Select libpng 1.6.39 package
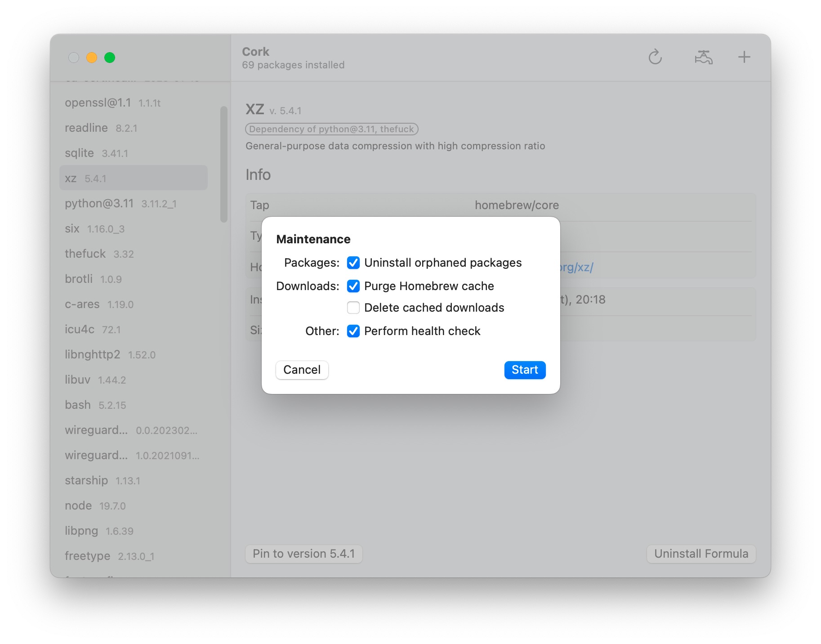 tap(134, 531)
